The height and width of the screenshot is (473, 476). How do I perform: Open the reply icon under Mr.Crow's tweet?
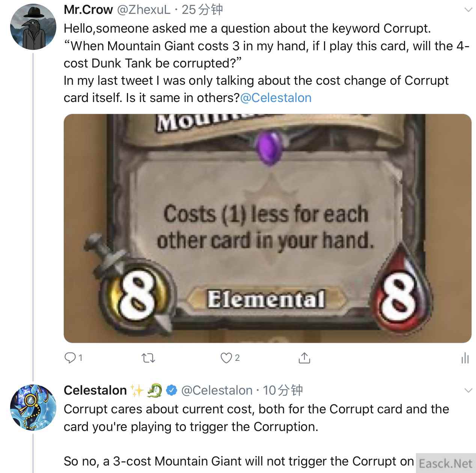pos(71,358)
